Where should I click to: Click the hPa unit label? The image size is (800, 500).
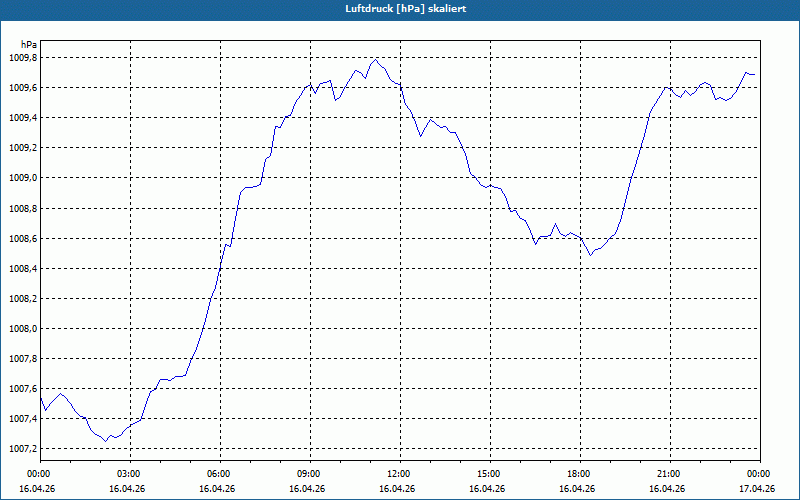pyautogui.click(x=29, y=44)
